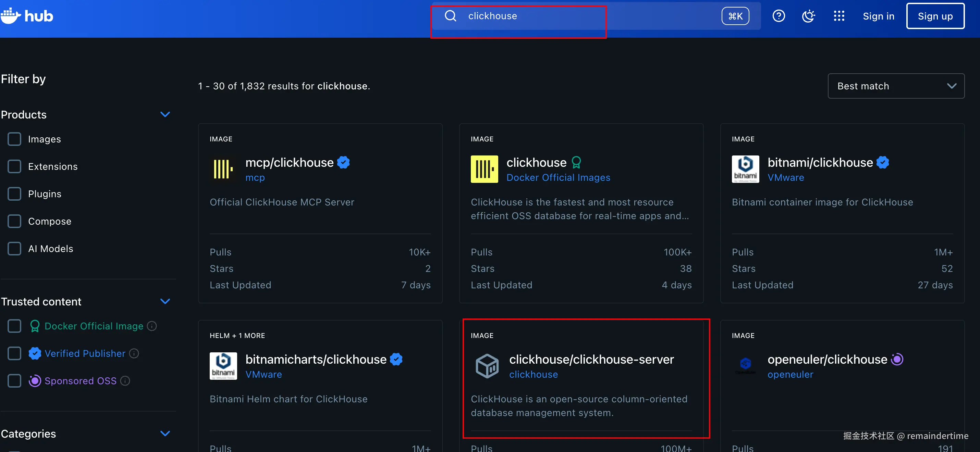This screenshot has height=452, width=980.
Task: Enable the Images filter checkbox
Action: tap(14, 139)
